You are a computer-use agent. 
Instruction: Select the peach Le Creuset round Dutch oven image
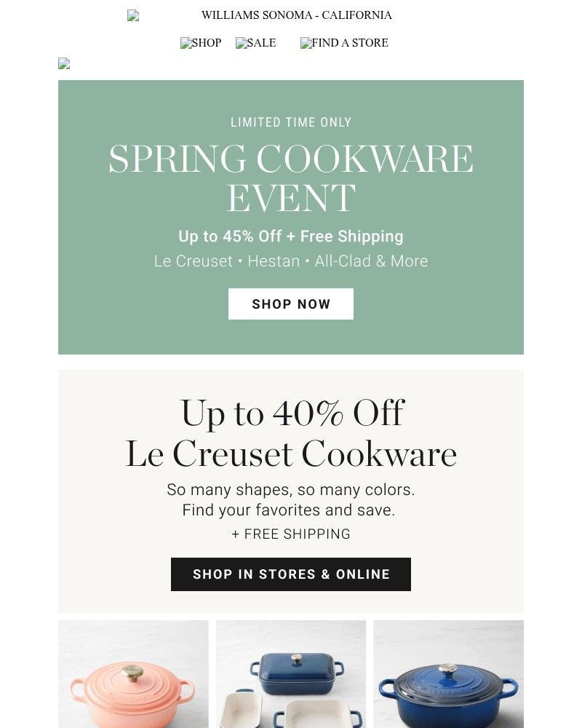point(135,673)
